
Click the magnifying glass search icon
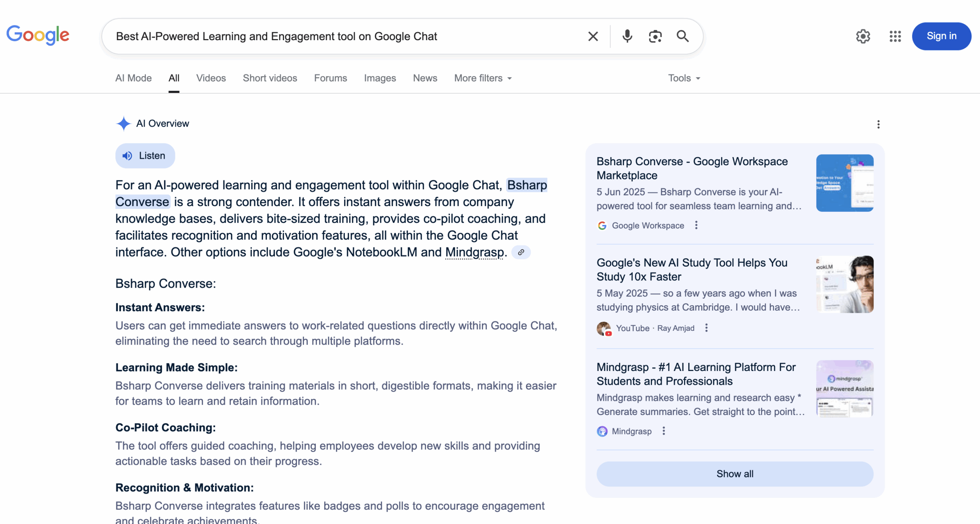click(x=683, y=36)
